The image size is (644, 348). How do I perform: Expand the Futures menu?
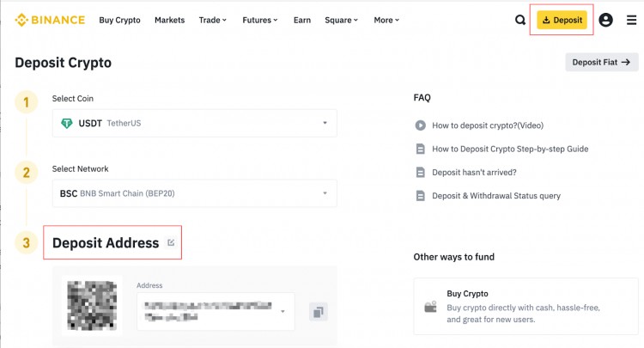click(260, 20)
